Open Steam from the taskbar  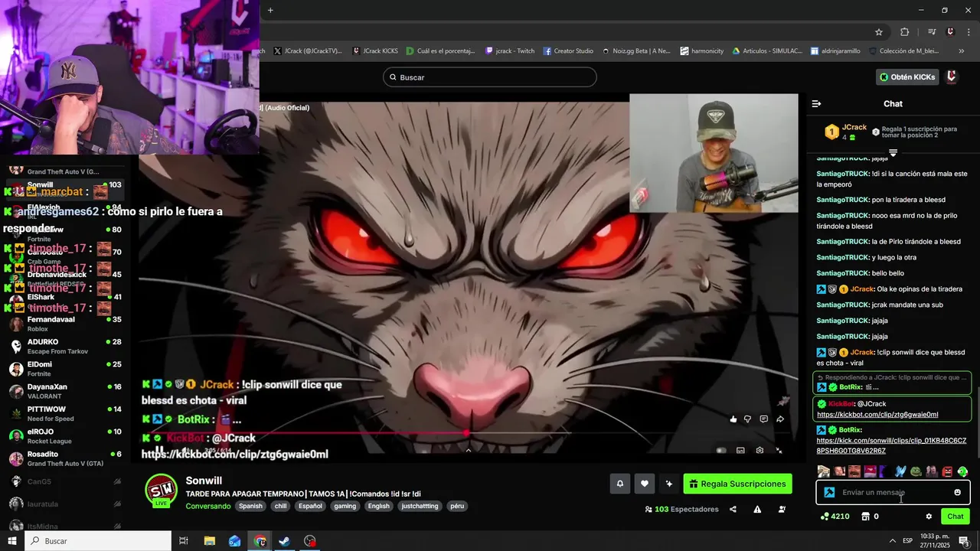coord(284,541)
